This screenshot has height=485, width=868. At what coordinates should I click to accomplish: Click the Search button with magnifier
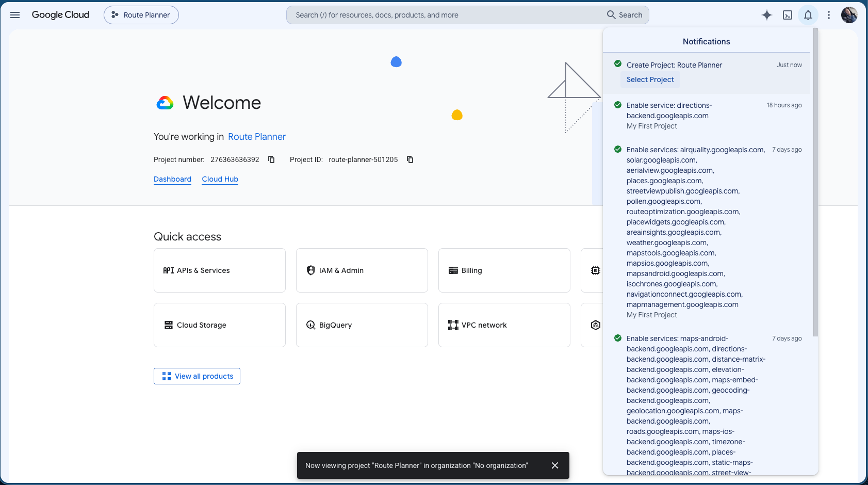[625, 15]
